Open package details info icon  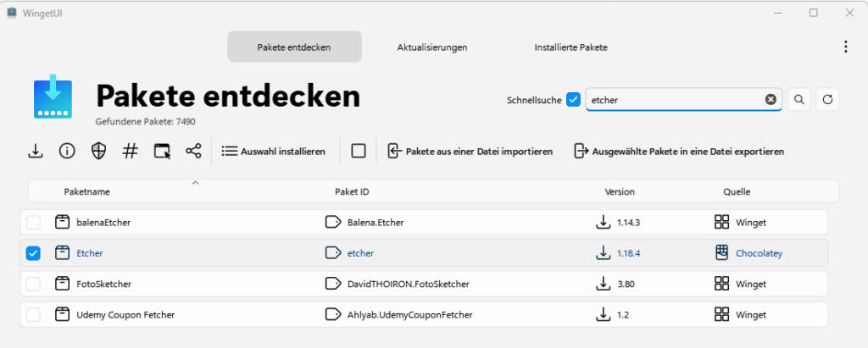(x=67, y=151)
